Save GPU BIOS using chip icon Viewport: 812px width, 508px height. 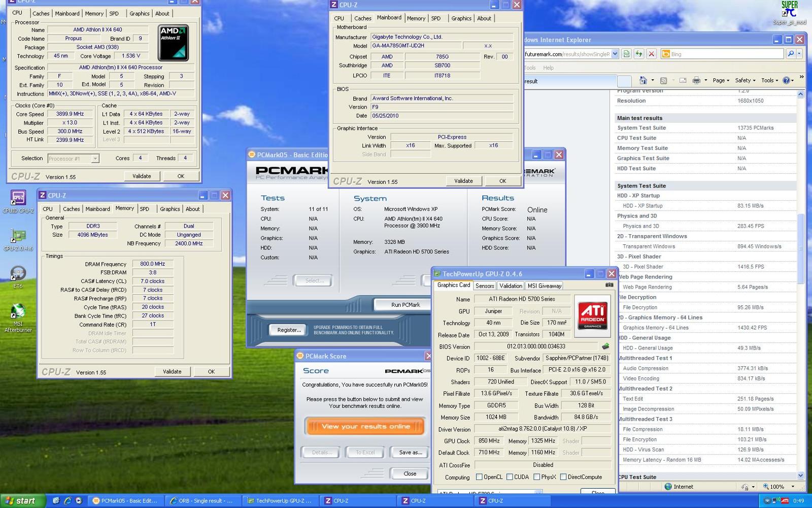click(605, 346)
